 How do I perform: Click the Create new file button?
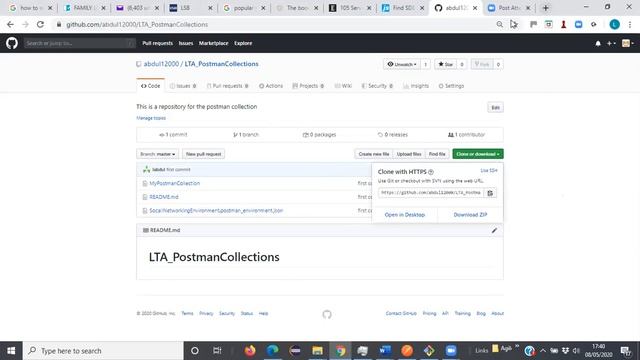(373, 154)
